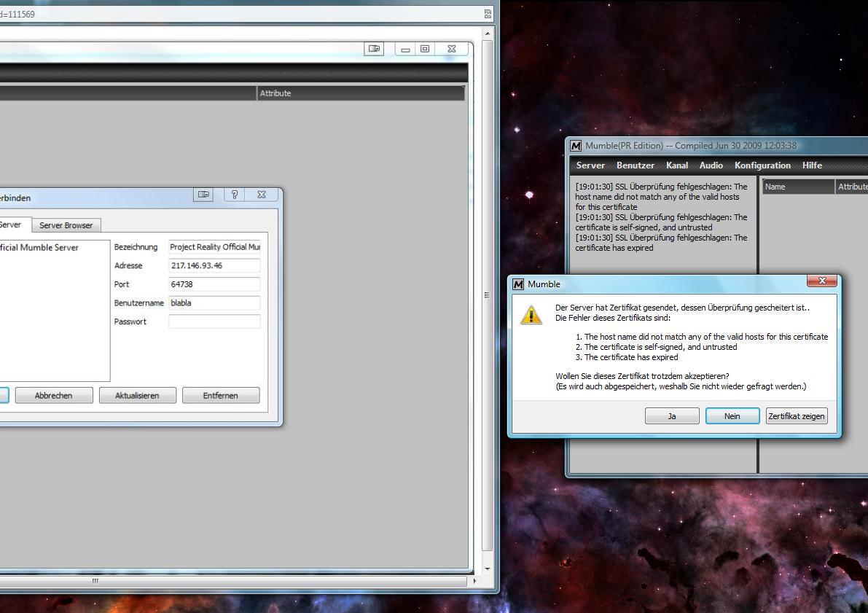The image size is (868, 613).
Task: Click the browser's horizontal scrollbar right arrow
Action: (x=474, y=581)
